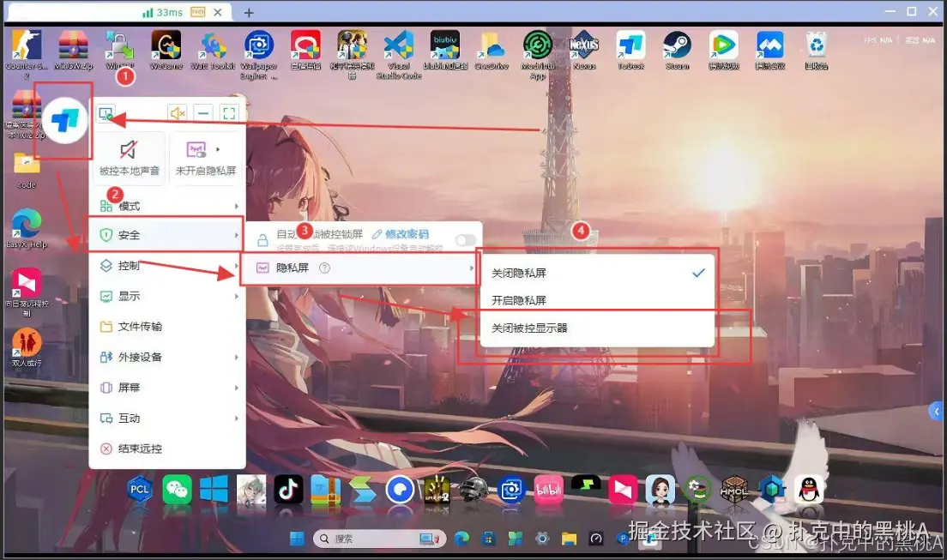Image resolution: width=947 pixels, height=560 pixels.
Task: Open the EasyX_Help Edge shortcut
Action: [x=27, y=228]
